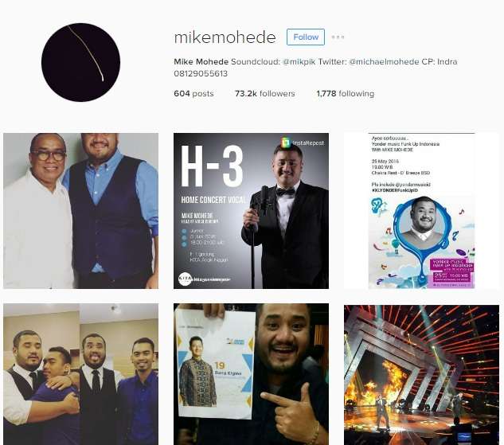Open the @mikpik Soundcloud mention
Image resolution: width=504 pixels, height=445 pixels.
click(299, 61)
